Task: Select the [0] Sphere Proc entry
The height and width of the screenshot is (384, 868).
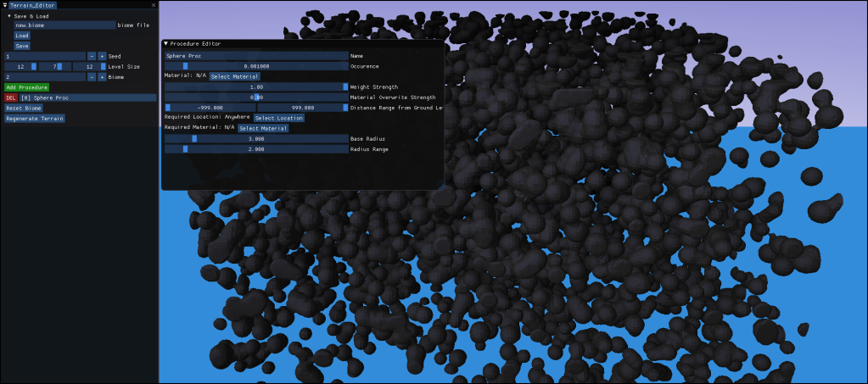Action: pyautogui.click(x=87, y=97)
